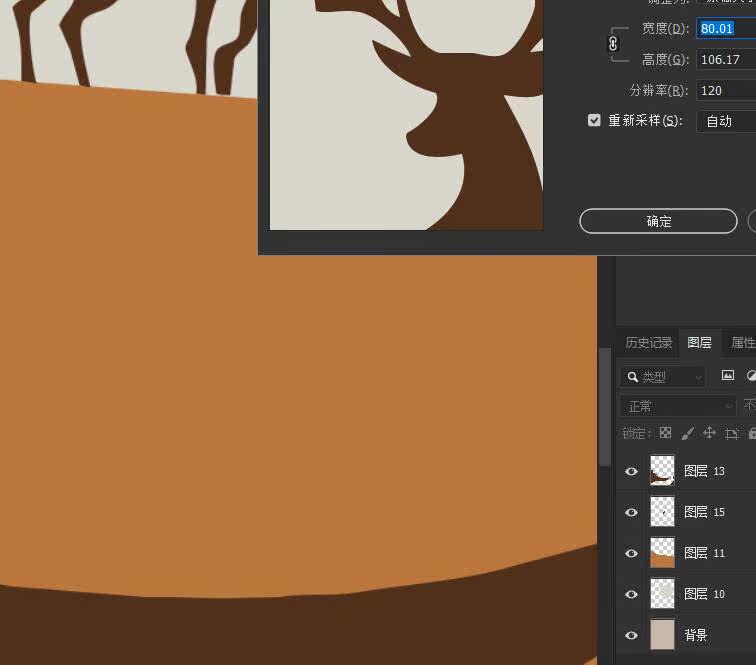The width and height of the screenshot is (756, 665).
Task: Click the 确定 button
Action: [658, 221]
